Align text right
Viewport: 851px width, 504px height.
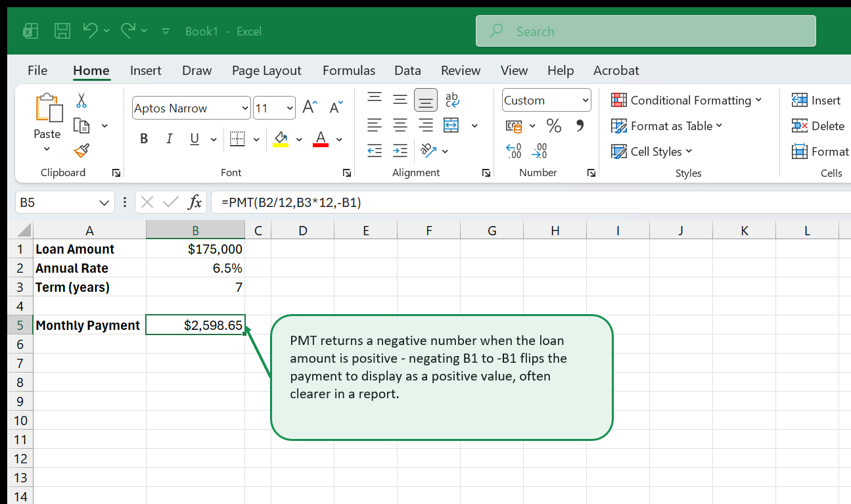click(x=426, y=125)
